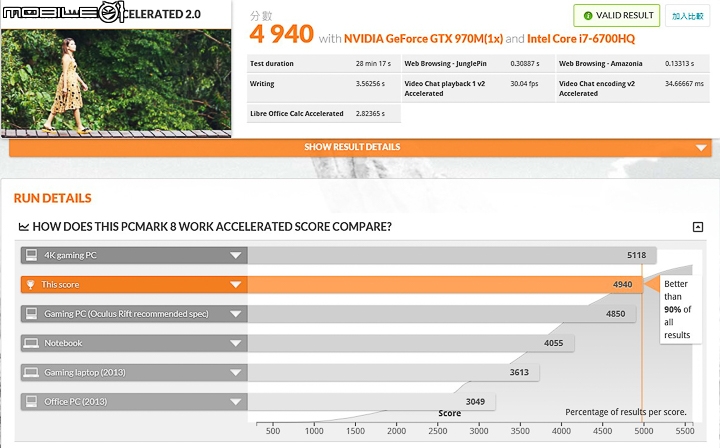Viewport: 720px width, 448px height.
Task: Add result to comparison with 加入比較
Action: pyautogui.click(x=687, y=16)
